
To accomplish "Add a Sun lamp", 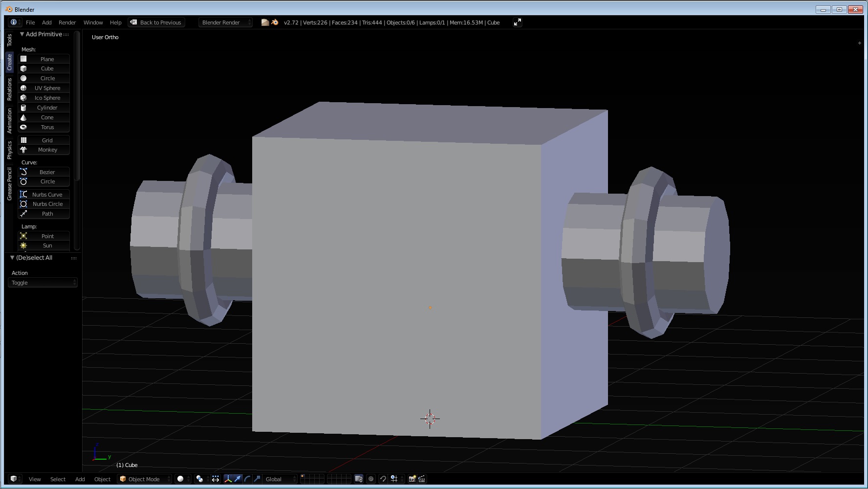I will [x=44, y=245].
